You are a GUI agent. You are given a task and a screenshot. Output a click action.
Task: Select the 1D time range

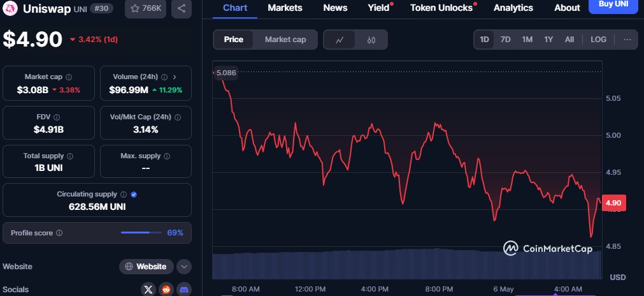485,40
